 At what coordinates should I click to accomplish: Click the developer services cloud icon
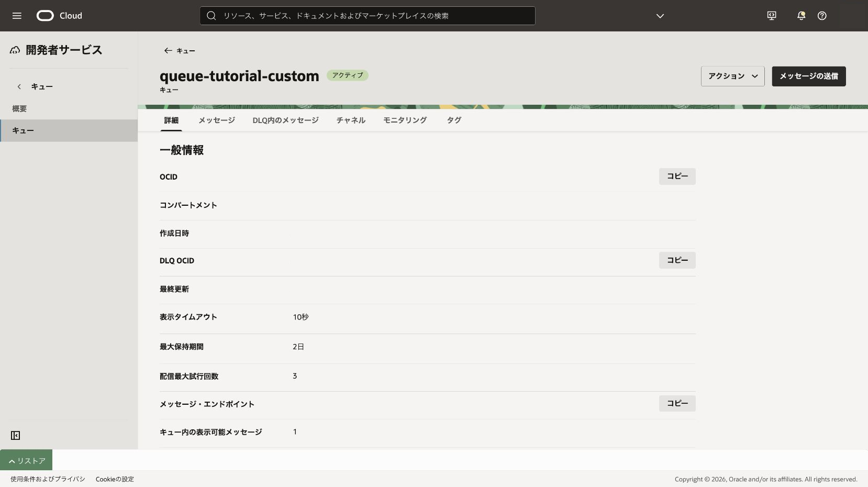coord(15,50)
